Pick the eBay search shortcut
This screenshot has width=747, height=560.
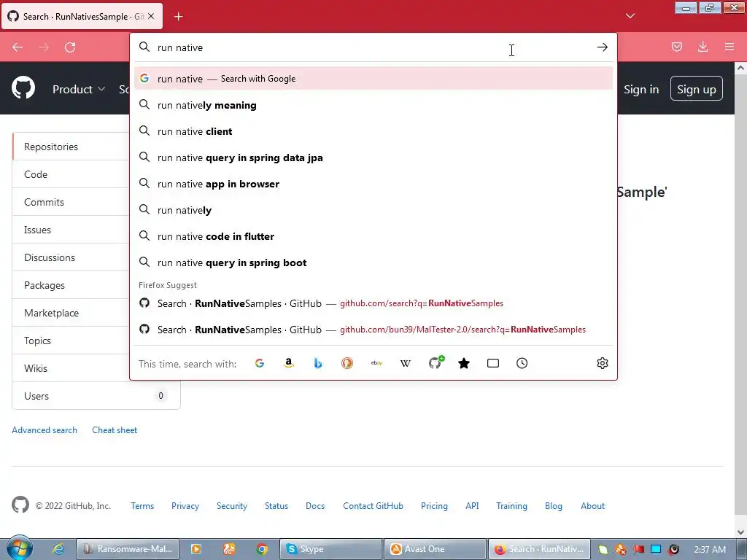click(x=376, y=363)
